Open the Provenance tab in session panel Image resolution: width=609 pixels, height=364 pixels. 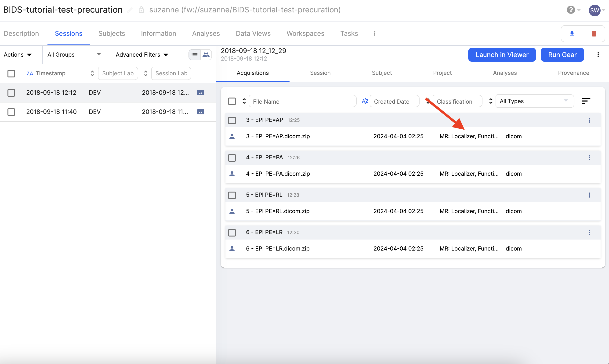[x=573, y=73]
